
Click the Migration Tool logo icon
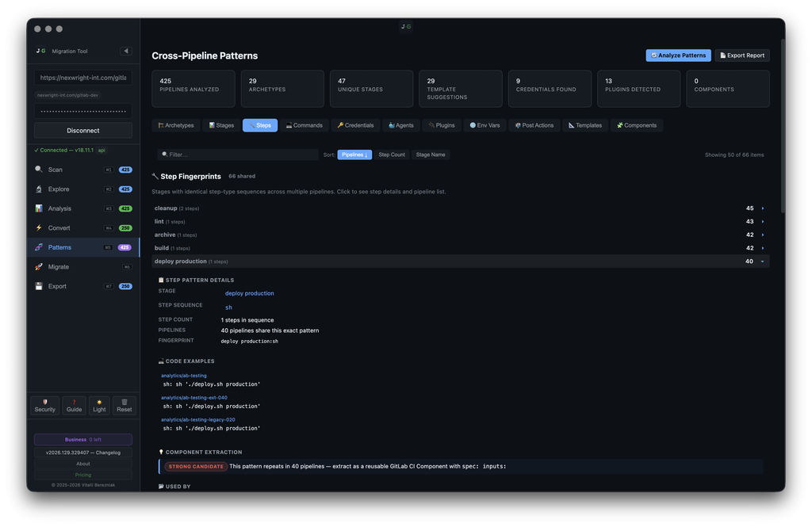pyautogui.click(x=41, y=51)
